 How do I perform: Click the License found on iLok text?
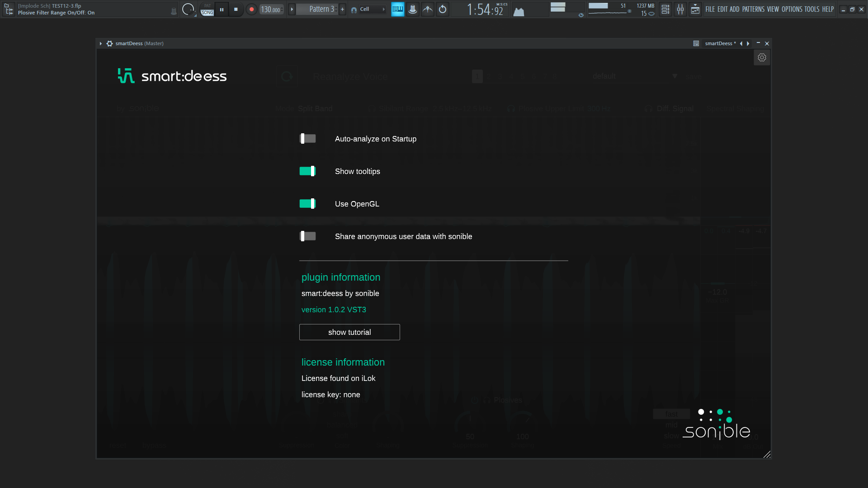(x=338, y=378)
